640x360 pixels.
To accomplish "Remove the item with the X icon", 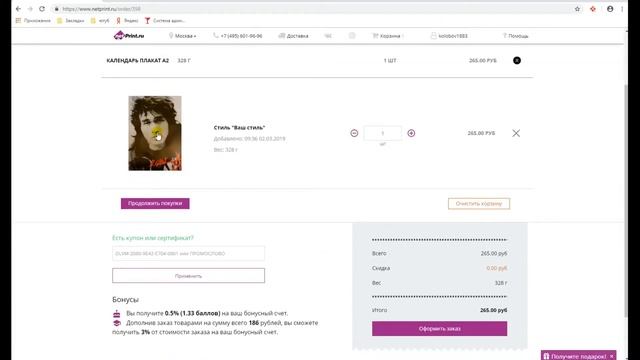I will (516, 133).
